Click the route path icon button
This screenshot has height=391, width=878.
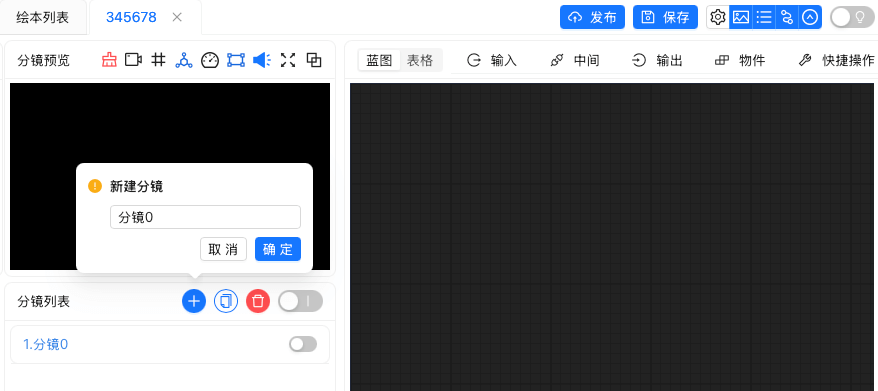787,17
